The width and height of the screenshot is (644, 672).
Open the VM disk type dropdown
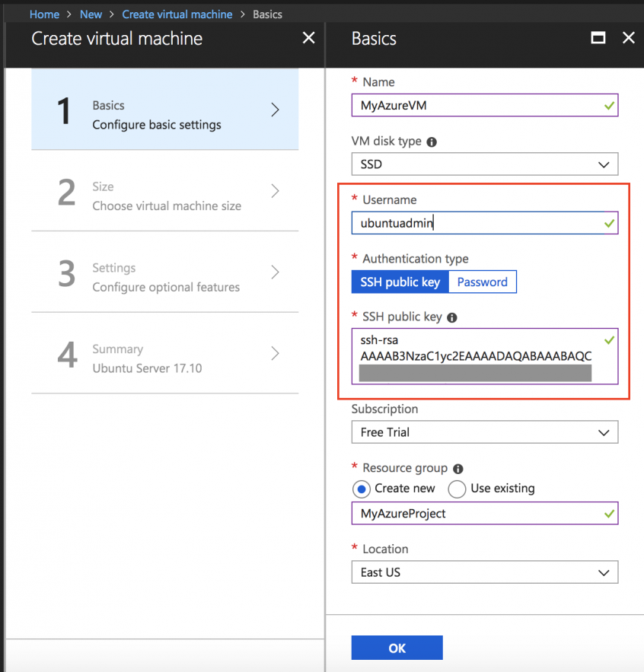tap(484, 164)
